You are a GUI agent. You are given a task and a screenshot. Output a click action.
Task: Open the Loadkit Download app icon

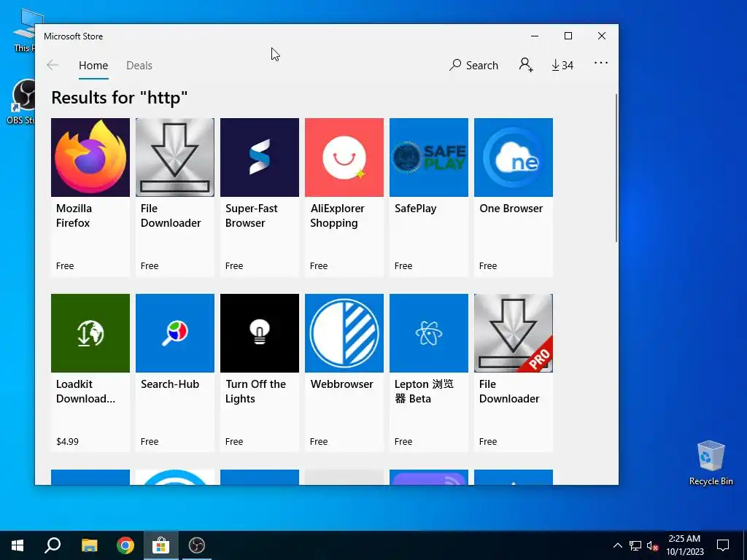pos(90,332)
